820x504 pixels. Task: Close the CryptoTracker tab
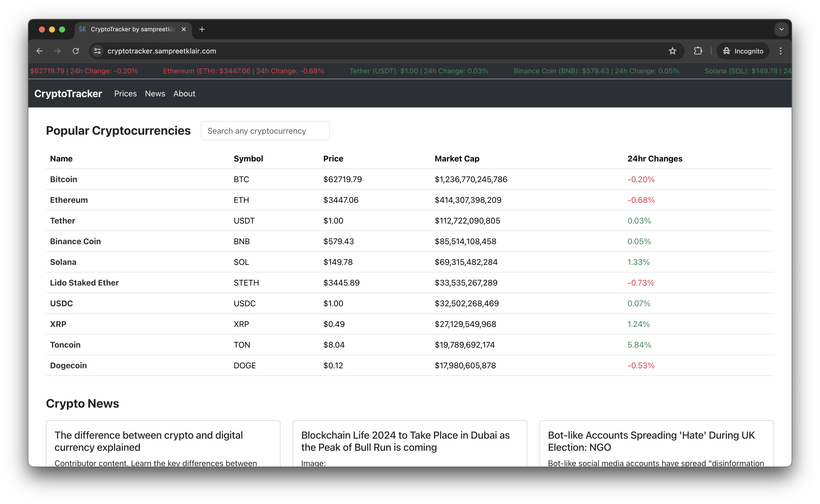[x=184, y=29]
